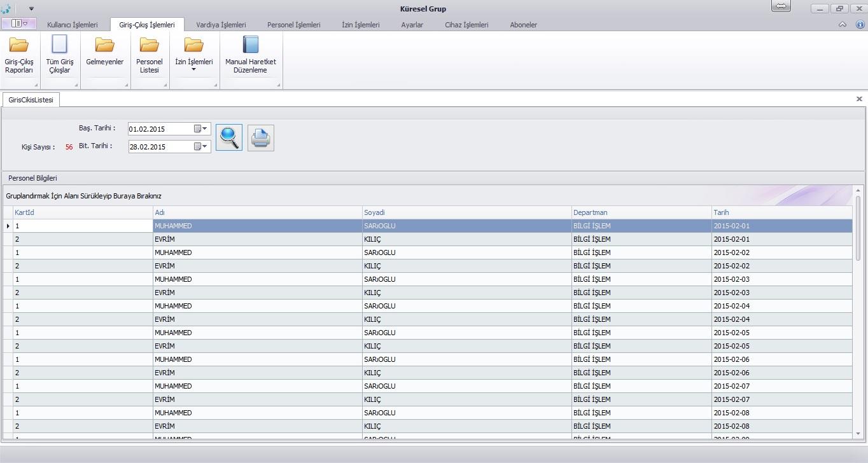Click the grid vertical scrollbar up arrow
Image resolution: width=868 pixels, height=463 pixels.
858,190
